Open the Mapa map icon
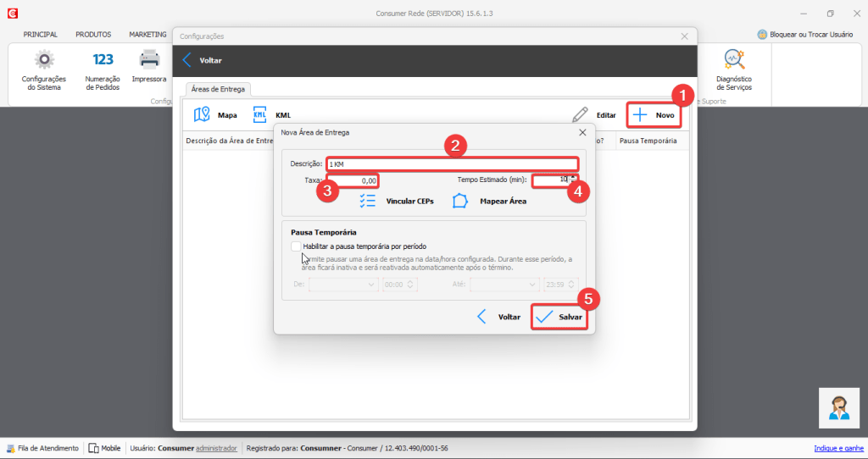Viewport: 868px width, 459px height. (202, 114)
